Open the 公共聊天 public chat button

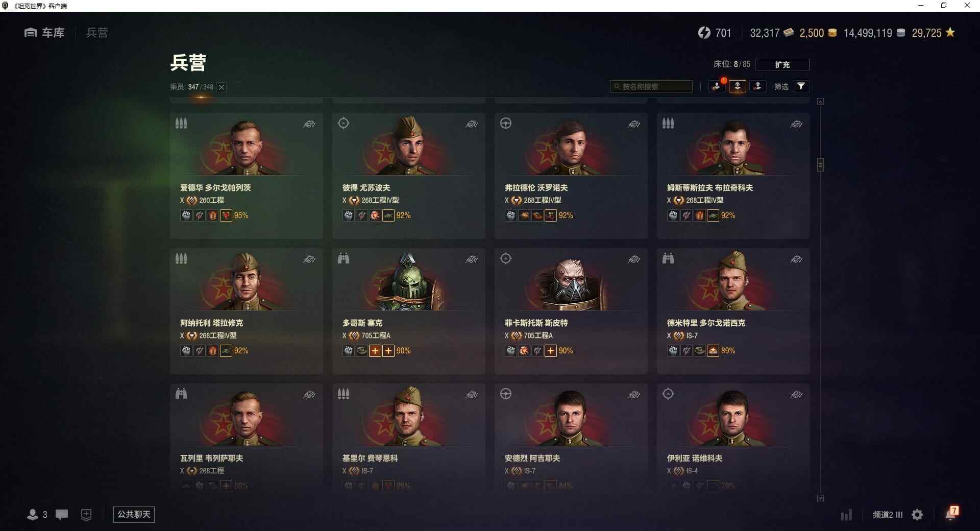coord(134,515)
